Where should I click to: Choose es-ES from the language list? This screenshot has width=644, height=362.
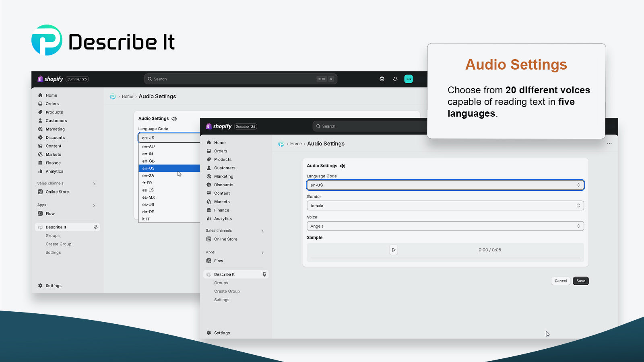tap(169, 190)
